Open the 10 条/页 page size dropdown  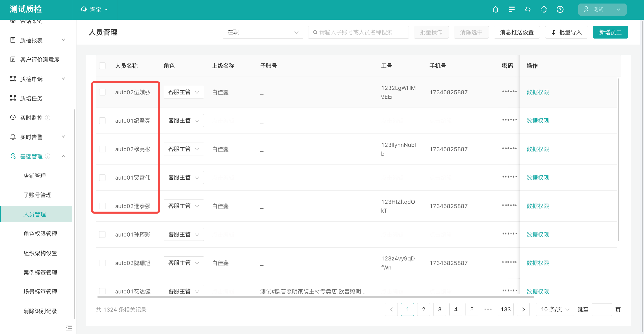coord(555,309)
